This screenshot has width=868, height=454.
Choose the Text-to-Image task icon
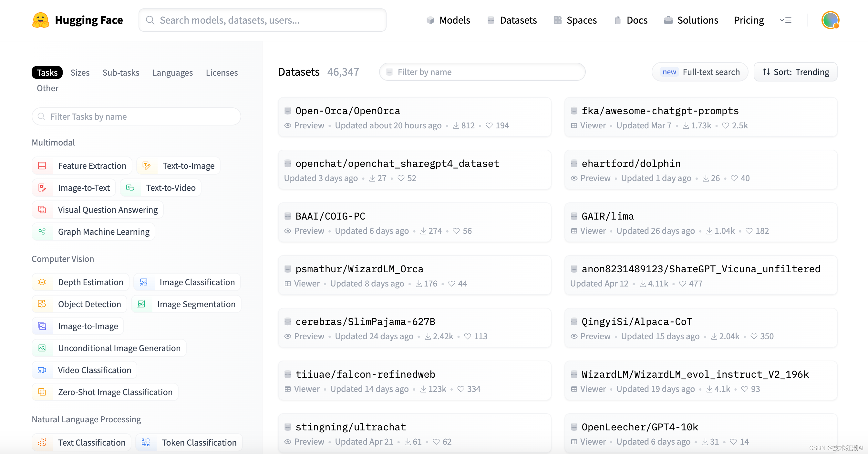pyautogui.click(x=146, y=166)
